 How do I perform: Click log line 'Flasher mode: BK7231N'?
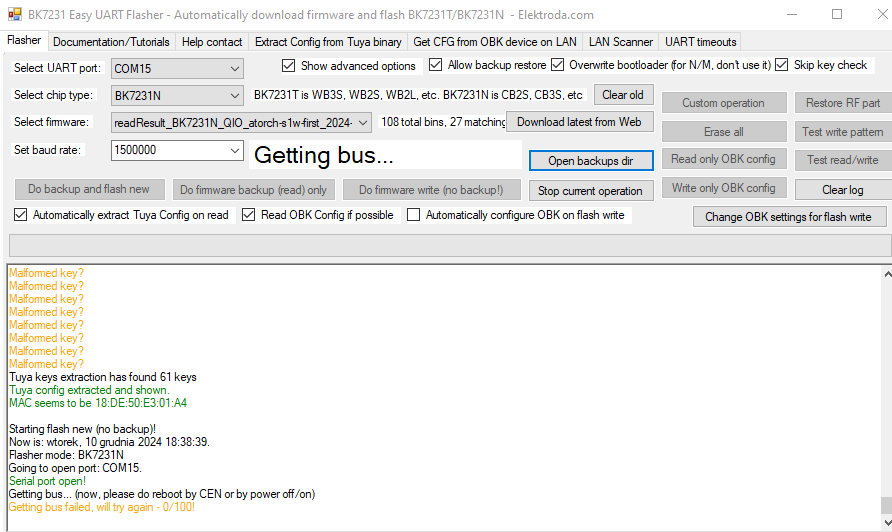click(66, 455)
